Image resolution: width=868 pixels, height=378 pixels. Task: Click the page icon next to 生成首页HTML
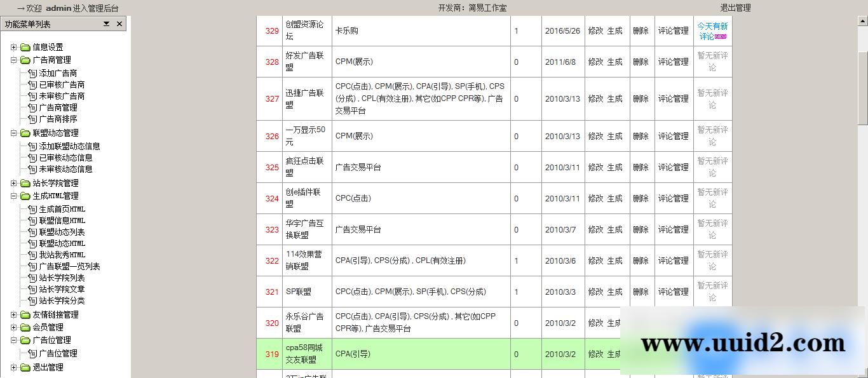pyautogui.click(x=32, y=208)
